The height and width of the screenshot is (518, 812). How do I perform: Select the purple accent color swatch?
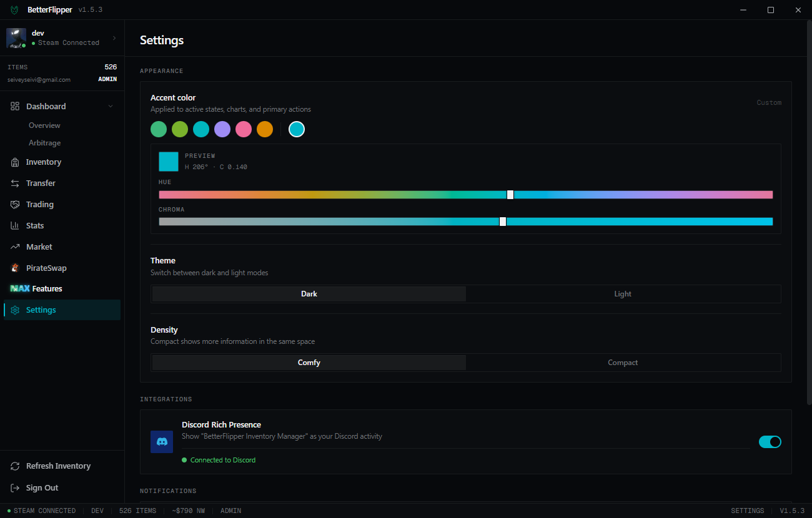222,129
